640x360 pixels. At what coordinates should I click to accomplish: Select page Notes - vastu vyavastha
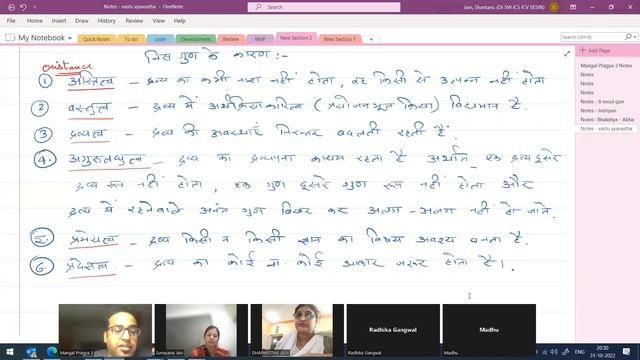pyautogui.click(x=606, y=128)
